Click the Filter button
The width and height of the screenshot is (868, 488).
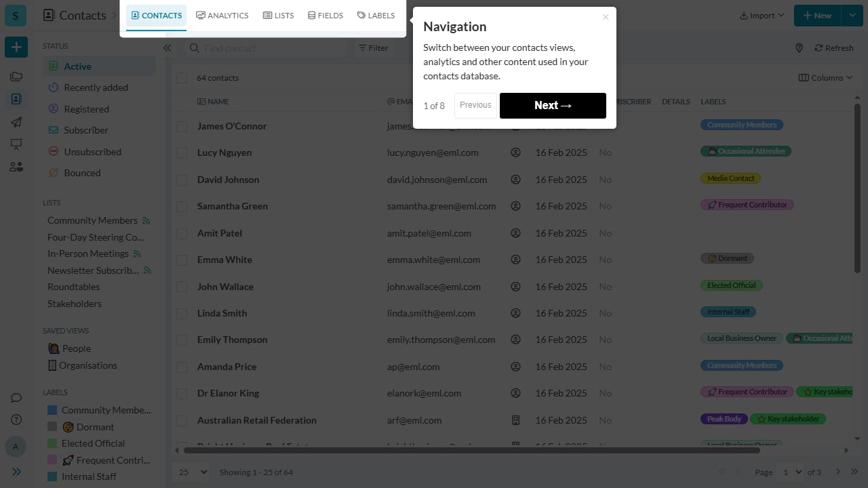tap(374, 48)
